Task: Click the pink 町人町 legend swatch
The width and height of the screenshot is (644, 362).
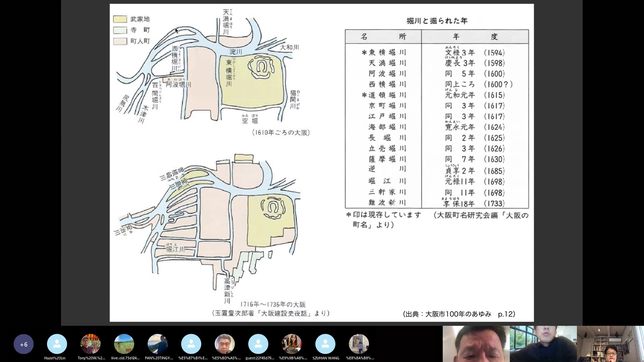Action: click(x=120, y=41)
